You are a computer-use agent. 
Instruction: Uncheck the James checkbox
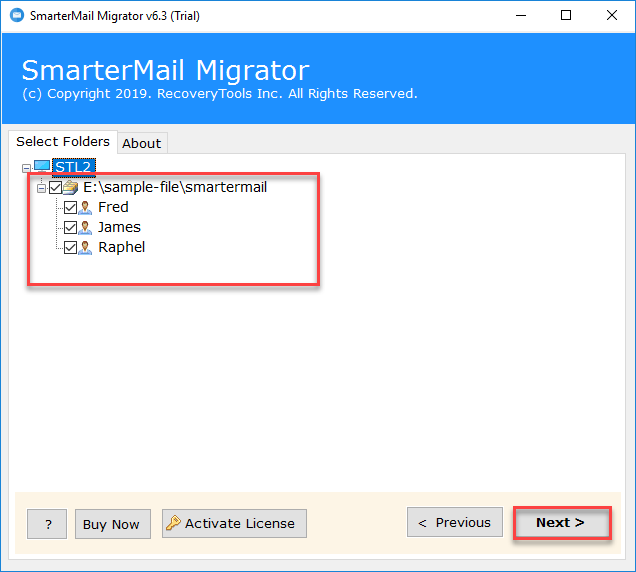(x=71, y=227)
